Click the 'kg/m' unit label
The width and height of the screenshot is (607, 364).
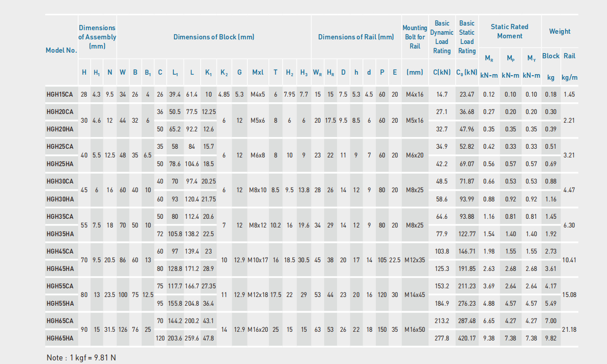pyautogui.click(x=570, y=77)
